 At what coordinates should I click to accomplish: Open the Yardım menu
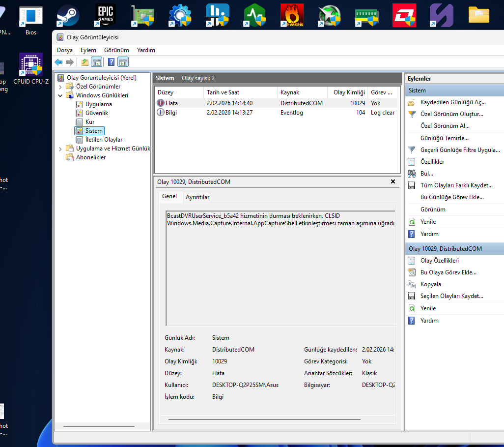click(146, 50)
